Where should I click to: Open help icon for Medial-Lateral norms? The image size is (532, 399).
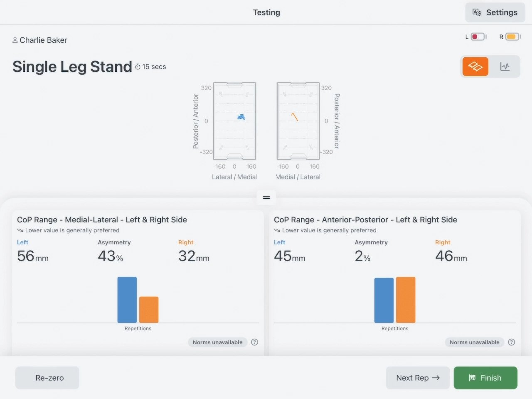[255, 342]
